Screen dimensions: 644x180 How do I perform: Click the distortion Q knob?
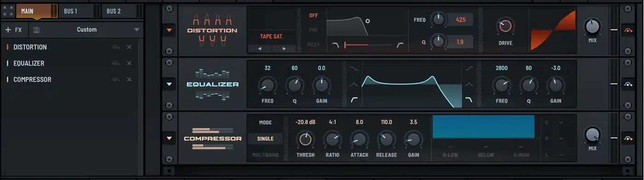(438, 42)
